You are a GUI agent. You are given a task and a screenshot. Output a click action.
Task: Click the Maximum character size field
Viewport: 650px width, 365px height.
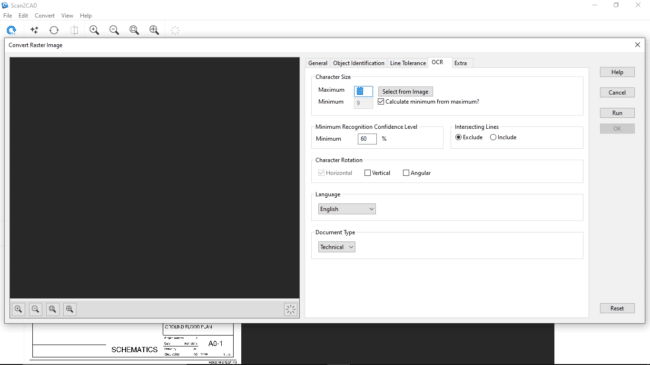coord(364,91)
